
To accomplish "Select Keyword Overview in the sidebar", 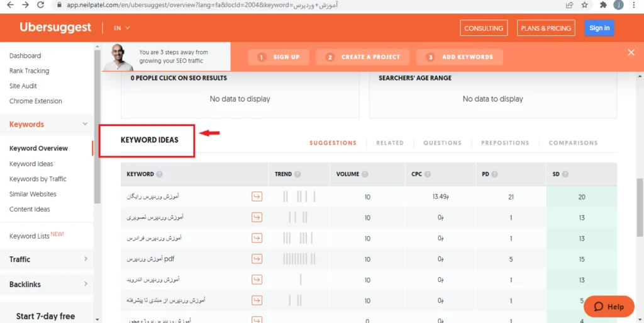I will click(38, 149).
